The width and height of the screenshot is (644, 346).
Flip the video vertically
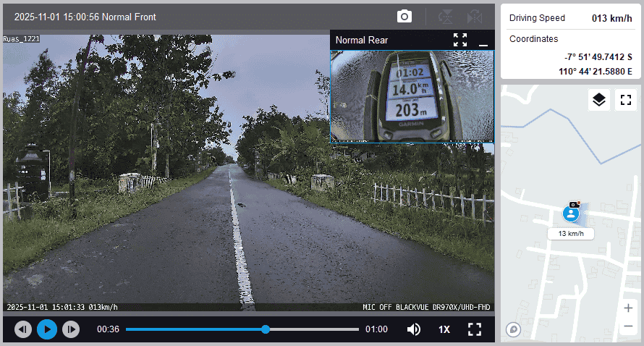(x=446, y=16)
